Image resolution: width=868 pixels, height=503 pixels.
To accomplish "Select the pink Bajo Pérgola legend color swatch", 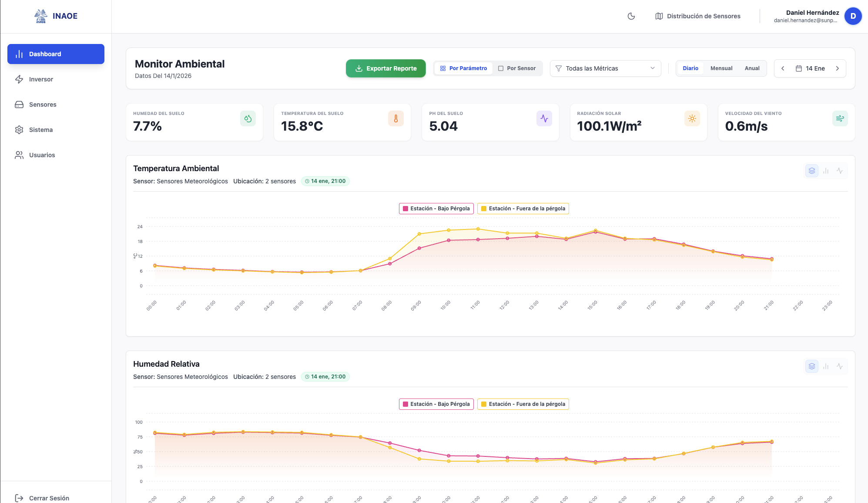I will [x=406, y=208].
